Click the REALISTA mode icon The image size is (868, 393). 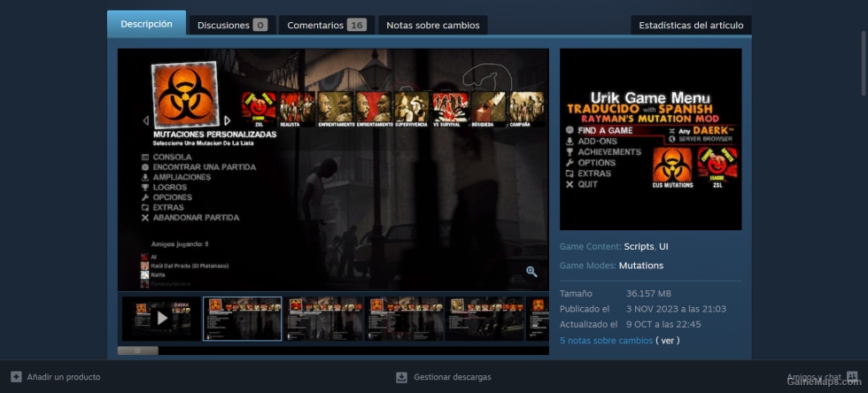pos(297,109)
